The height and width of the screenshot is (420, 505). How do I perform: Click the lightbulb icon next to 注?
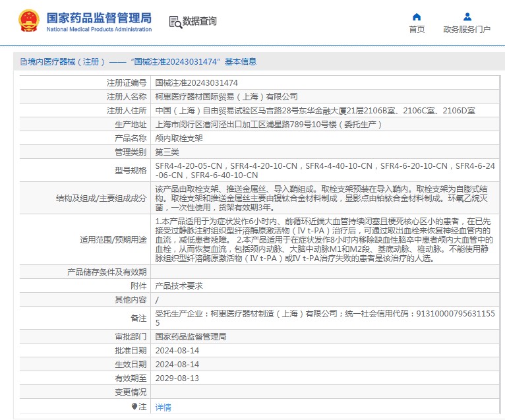pos(134,406)
